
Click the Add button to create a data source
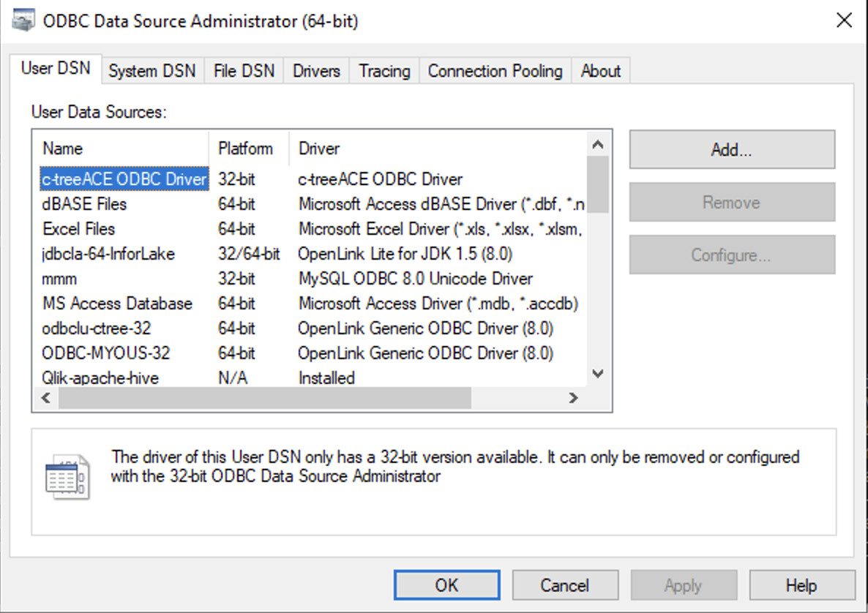pyautogui.click(x=731, y=149)
